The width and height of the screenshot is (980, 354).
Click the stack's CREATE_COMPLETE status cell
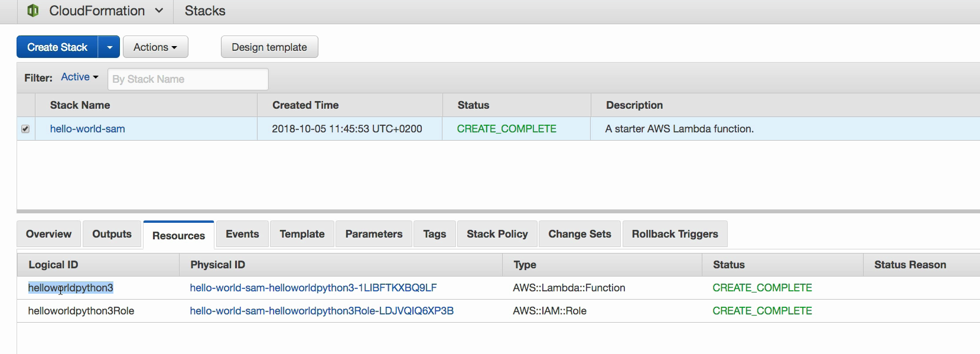point(507,129)
